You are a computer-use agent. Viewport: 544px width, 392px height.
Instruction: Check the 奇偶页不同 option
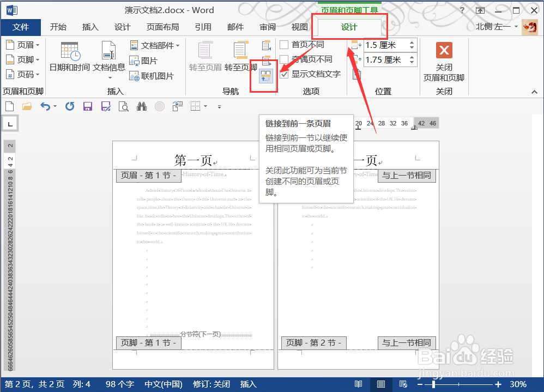point(284,60)
